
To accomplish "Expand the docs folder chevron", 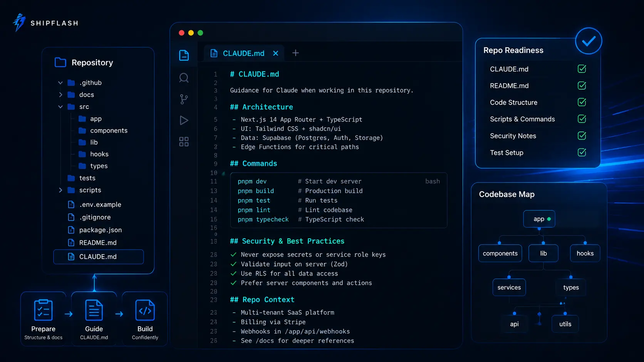I will point(60,95).
